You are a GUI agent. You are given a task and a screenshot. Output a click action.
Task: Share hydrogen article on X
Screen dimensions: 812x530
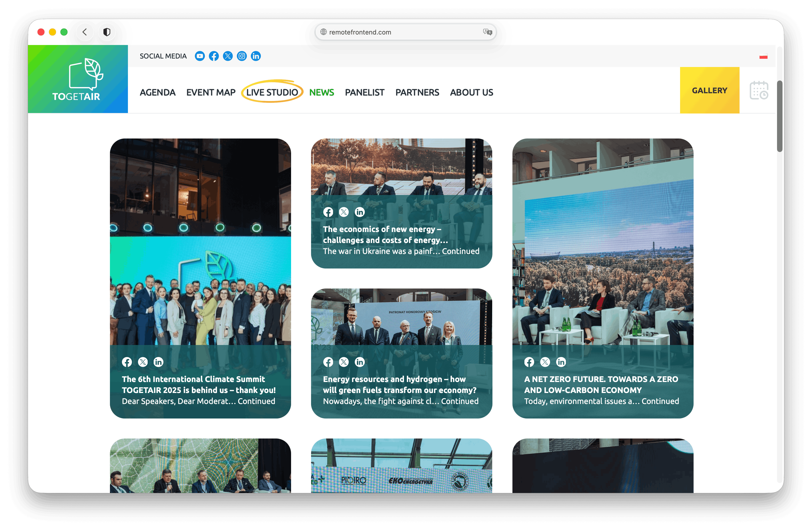pyautogui.click(x=344, y=362)
